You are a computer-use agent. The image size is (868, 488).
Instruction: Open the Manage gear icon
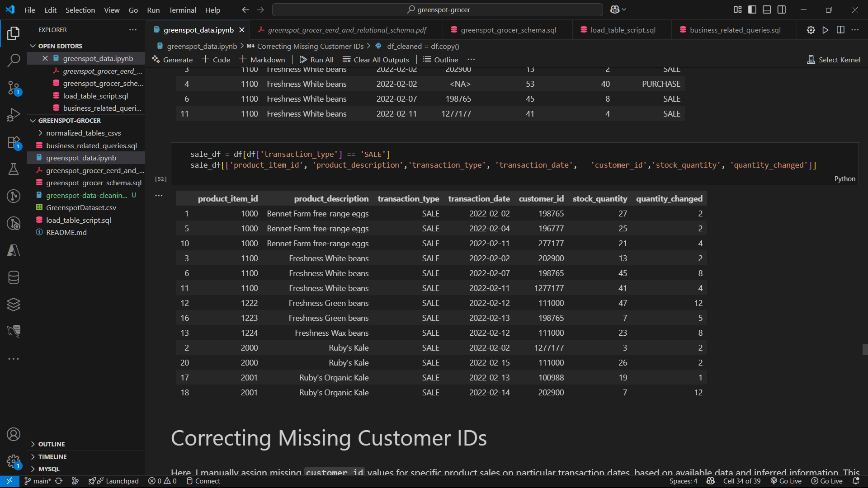(14, 461)
